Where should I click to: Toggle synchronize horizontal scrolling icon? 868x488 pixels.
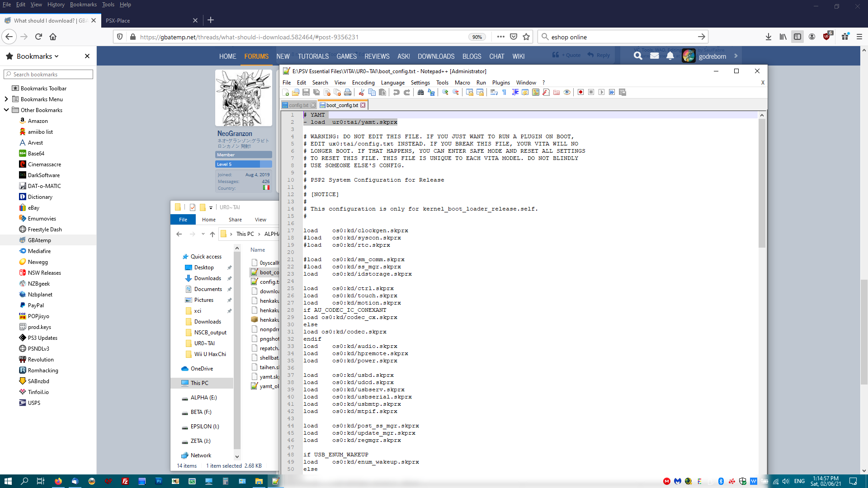[480, 92]
